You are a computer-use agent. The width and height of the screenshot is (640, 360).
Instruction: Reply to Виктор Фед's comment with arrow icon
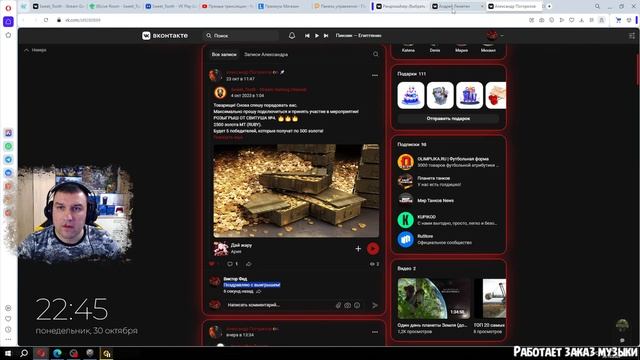[258, 291]
